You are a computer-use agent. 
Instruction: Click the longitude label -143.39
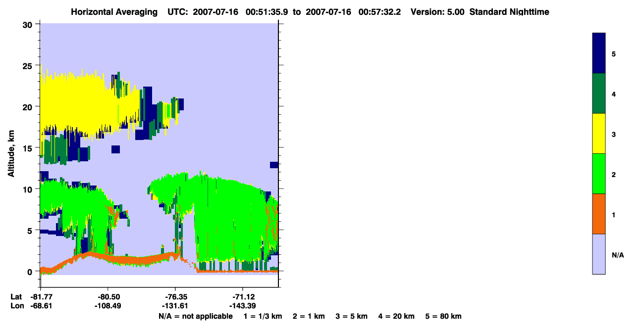click(x=242, y=306)
